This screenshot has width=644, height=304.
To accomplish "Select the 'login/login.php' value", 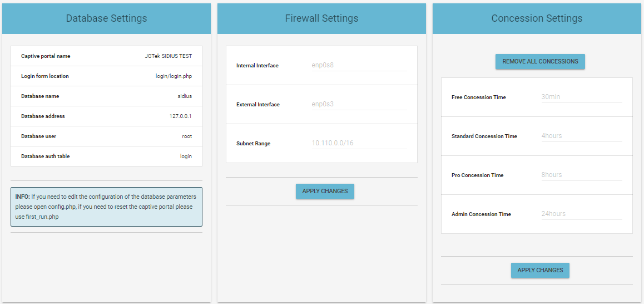I will (174, 76).
